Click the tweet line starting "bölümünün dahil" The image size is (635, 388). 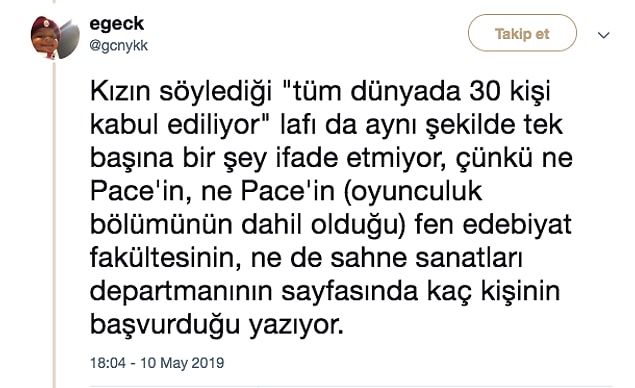pos(330,225)
